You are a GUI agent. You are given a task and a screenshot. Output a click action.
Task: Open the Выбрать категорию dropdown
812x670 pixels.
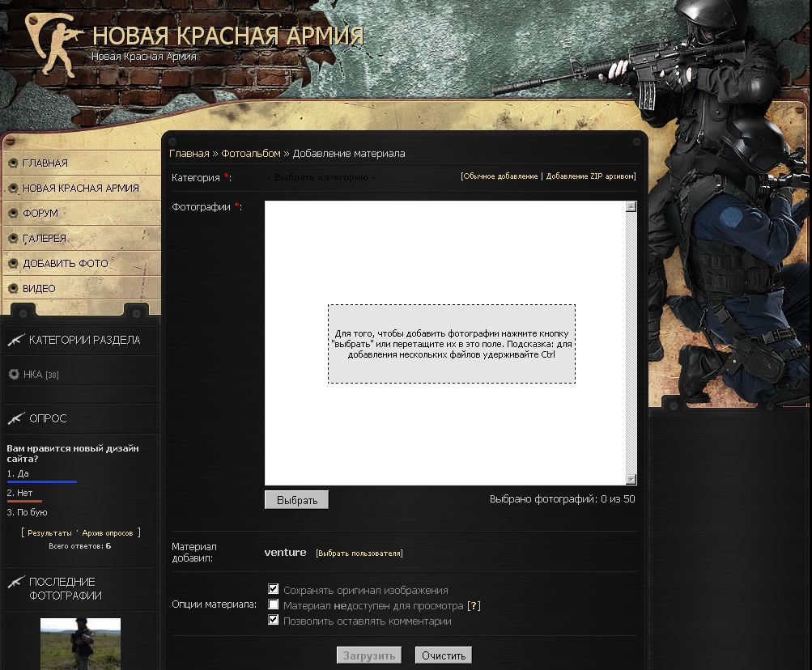(321, 177)
